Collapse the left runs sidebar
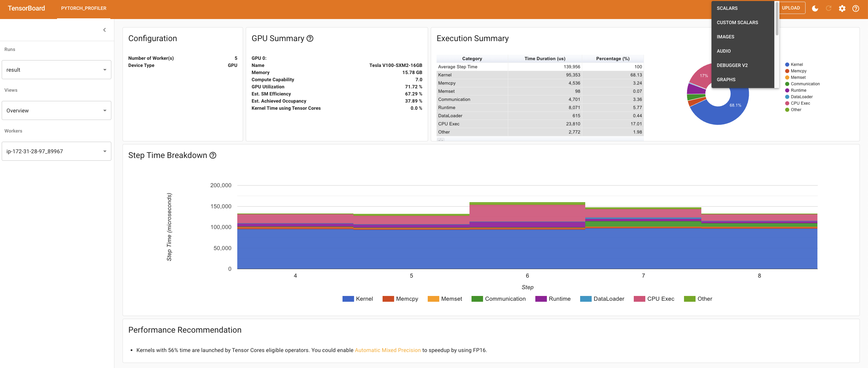 (x=105, y=30)
